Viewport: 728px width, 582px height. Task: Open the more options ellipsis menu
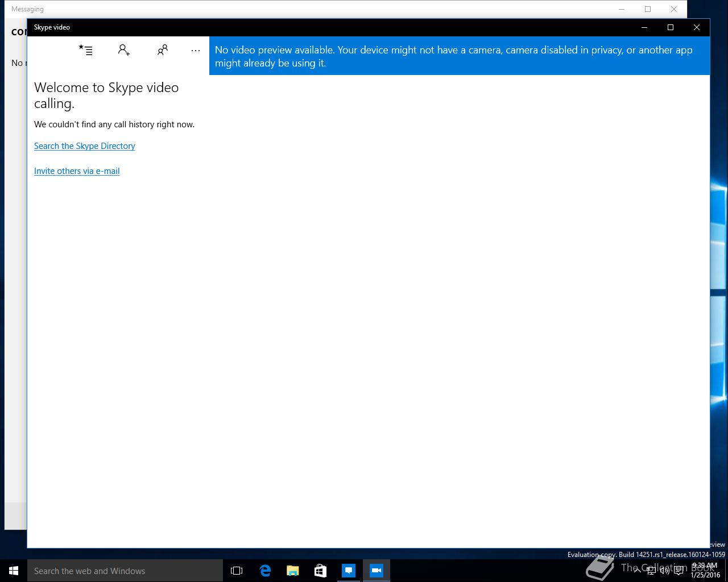[196, 50]
